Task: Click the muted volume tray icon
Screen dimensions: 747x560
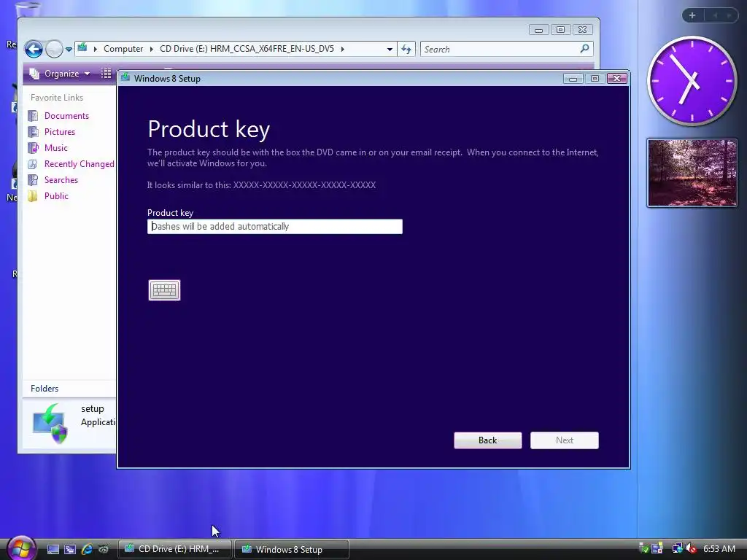Action: (691, 548)
